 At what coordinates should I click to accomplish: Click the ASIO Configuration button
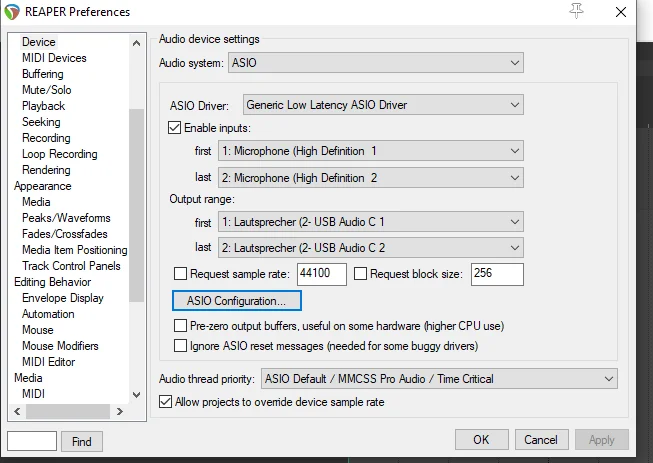(237, 300)
